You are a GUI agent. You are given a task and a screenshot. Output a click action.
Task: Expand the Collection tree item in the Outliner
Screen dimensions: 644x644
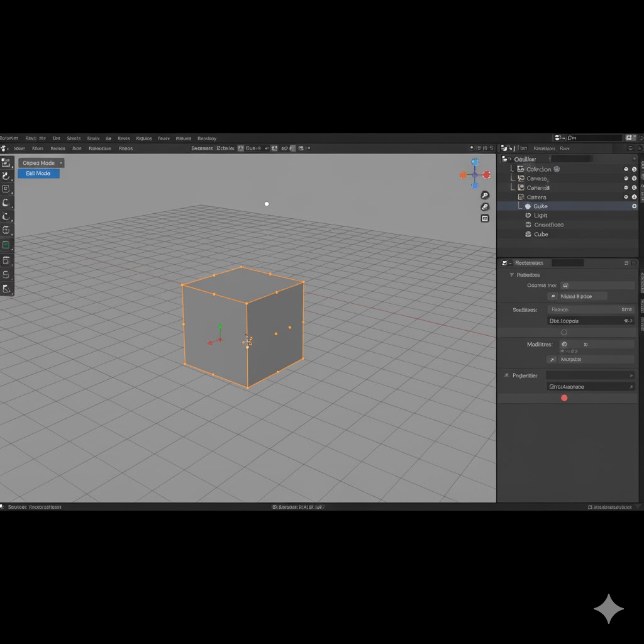(x=511, y=169)
